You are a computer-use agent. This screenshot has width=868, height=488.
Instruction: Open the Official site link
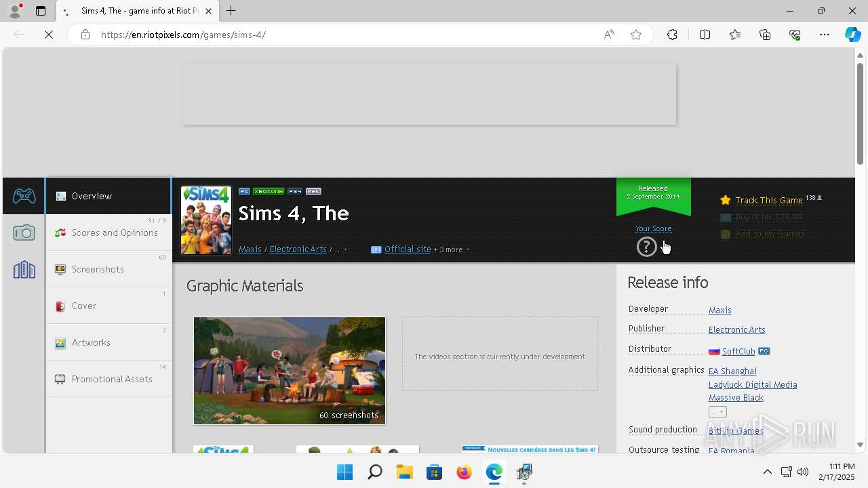tap(408, 249)
